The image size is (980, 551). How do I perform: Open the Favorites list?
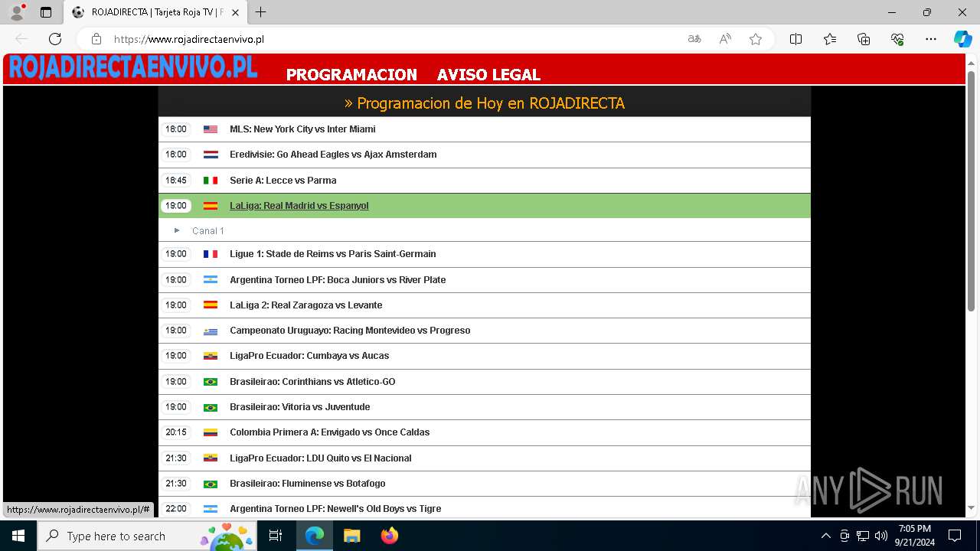pyautogui.click(x=830, y=39)
